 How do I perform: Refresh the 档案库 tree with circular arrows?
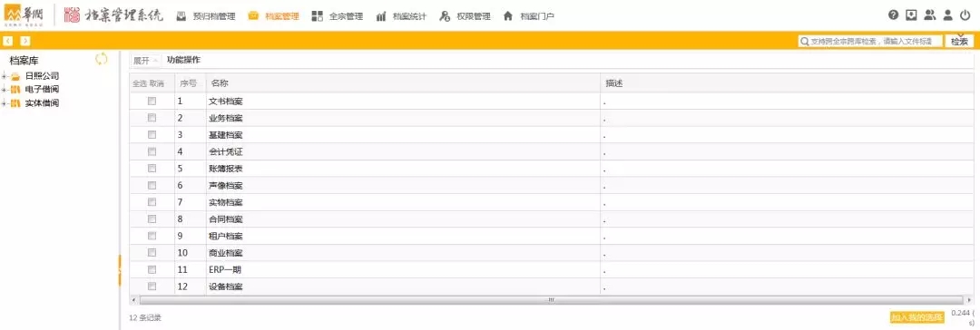point(102,59)
